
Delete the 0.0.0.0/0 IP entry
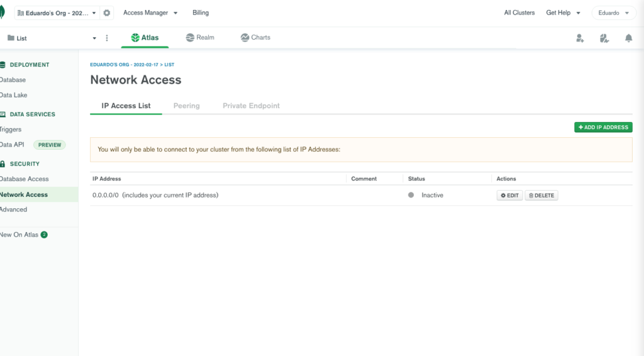(x=541, y=196)
